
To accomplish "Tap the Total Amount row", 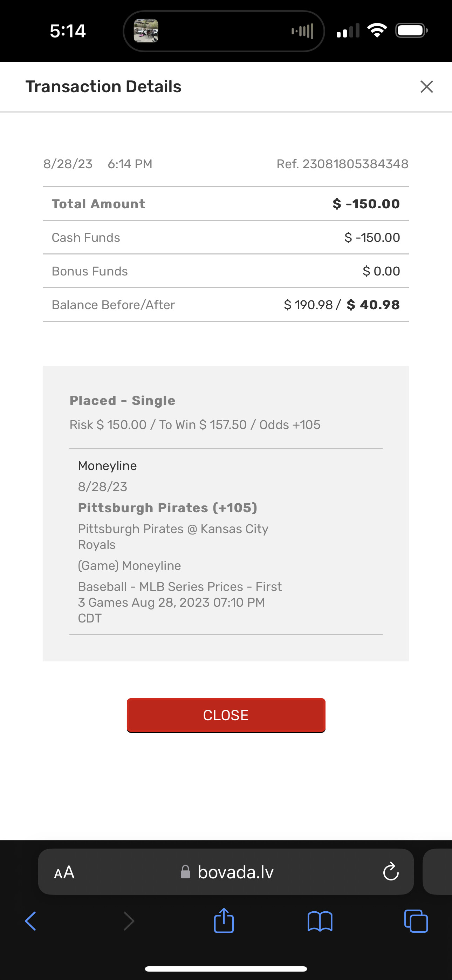I will [x=226, y=204].
